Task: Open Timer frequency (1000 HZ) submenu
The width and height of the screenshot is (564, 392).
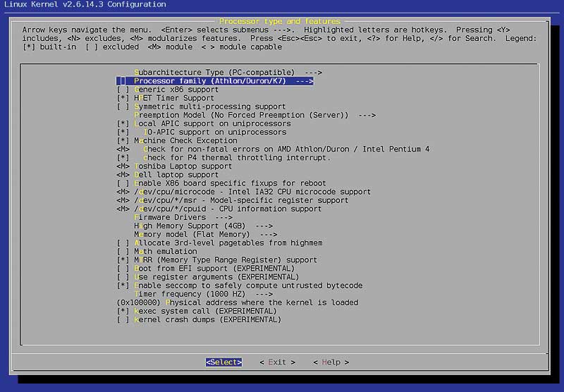Action: [203, 294]
